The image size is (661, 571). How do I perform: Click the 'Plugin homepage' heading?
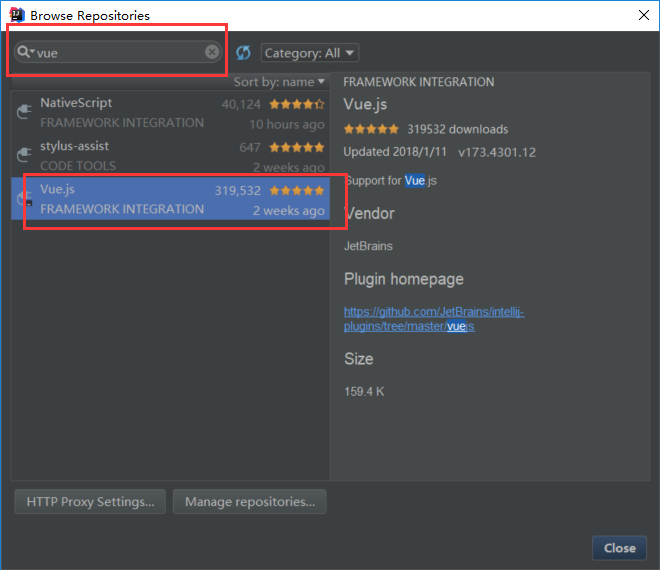click(404, 279)
